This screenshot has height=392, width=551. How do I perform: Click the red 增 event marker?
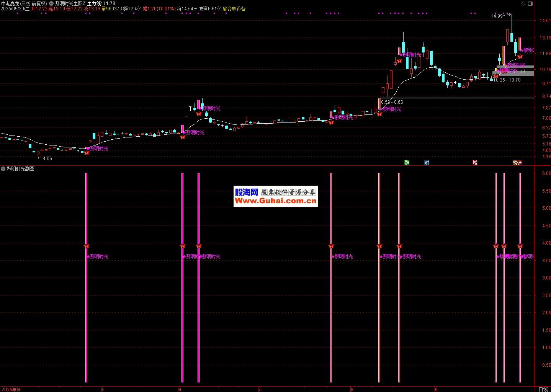tap(475, 163)
